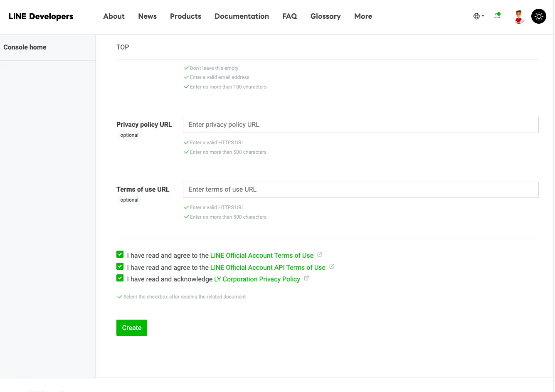The width and height of the screenshot is (555, 392).
Task: Open the Glossary page
Action: (x=326, y=16)
